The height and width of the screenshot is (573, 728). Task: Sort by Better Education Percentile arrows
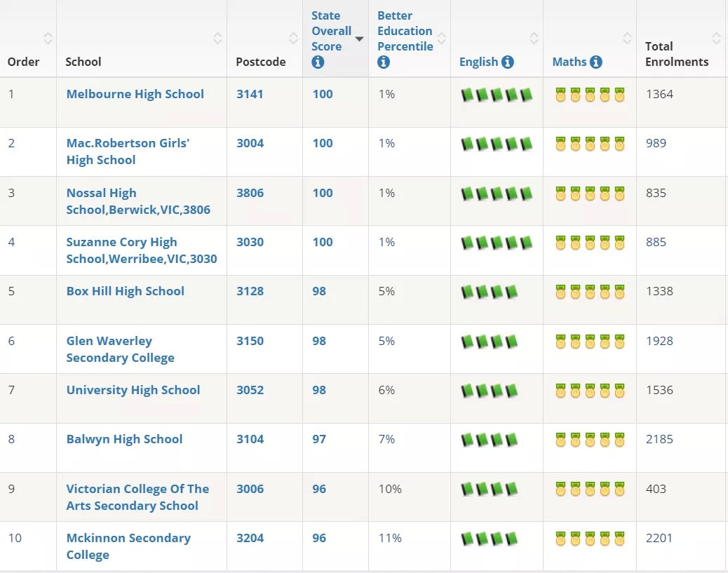[x=442, y=38]
